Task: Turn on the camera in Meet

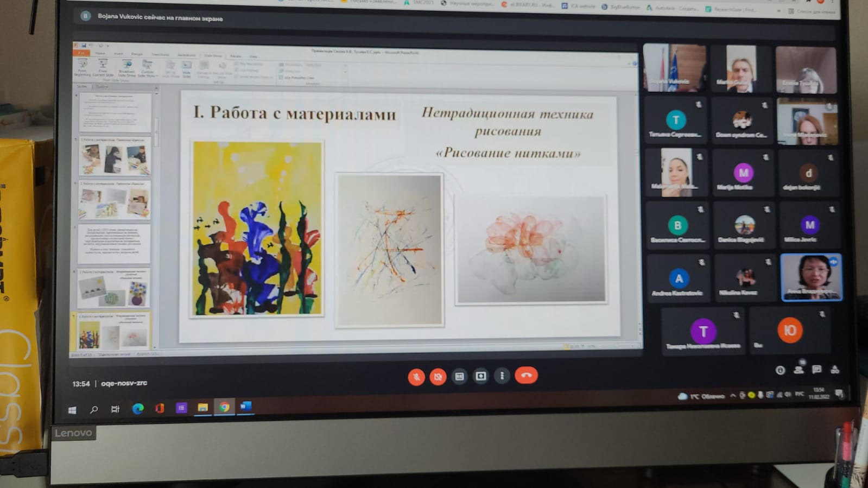Action: coord(438,377)
